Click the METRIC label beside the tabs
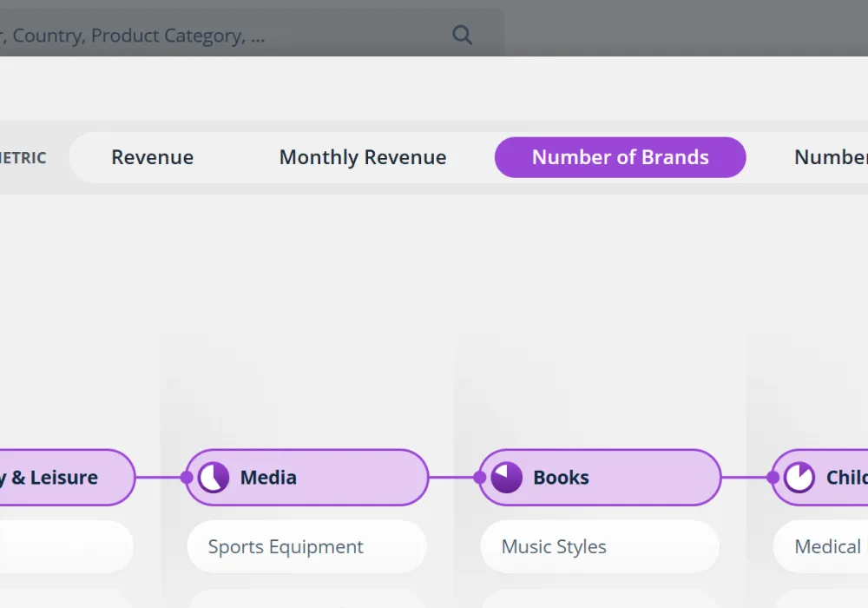This screenshot has height=608, width=868. coord(23,158)
